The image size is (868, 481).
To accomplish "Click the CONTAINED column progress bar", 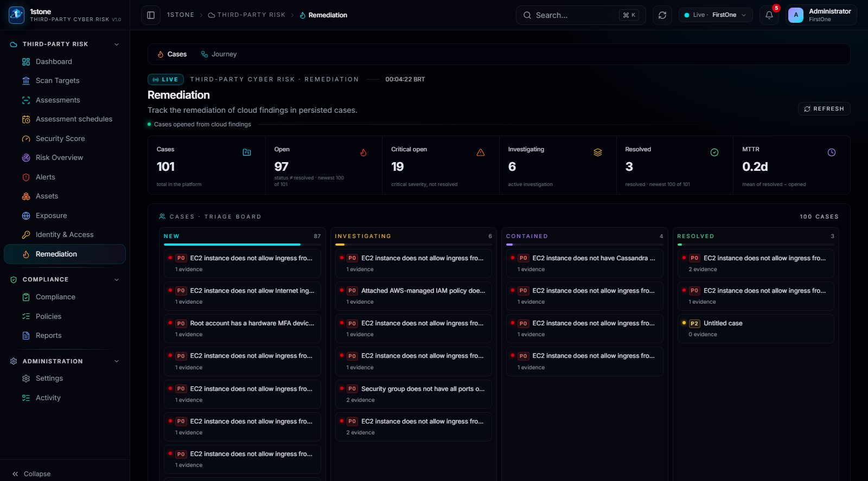I will click(584, 245).
